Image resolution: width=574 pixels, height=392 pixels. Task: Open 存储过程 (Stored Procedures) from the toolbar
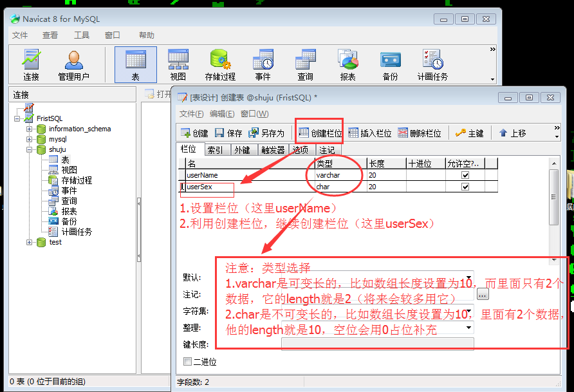221,64
